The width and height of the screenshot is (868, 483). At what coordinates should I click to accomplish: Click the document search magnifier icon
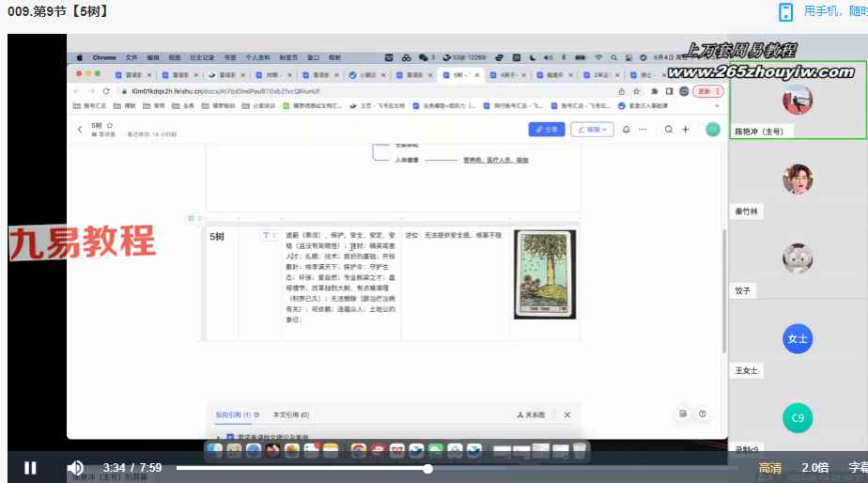pos(669,130)
